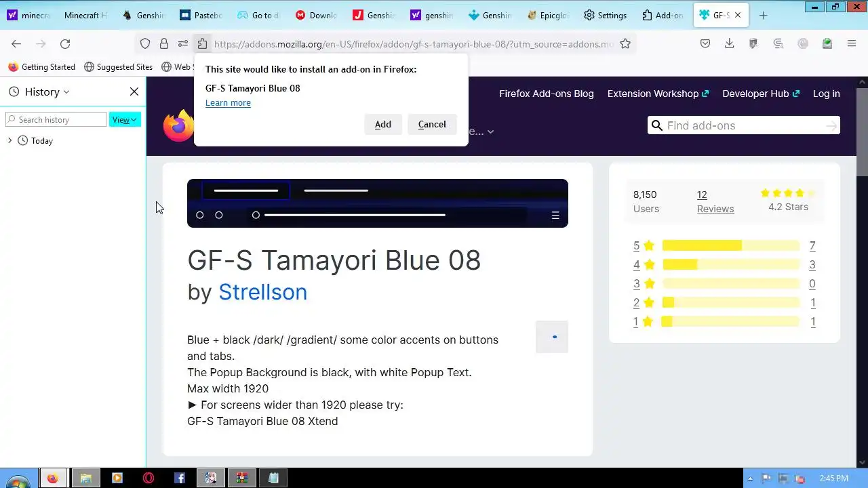Switch to the Settings tab
Screen dimensions: 868x488
(606, 15)
